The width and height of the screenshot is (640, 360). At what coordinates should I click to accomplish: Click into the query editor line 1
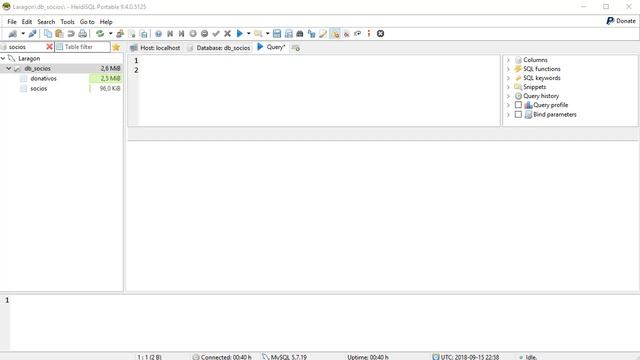tap(318, 60)
